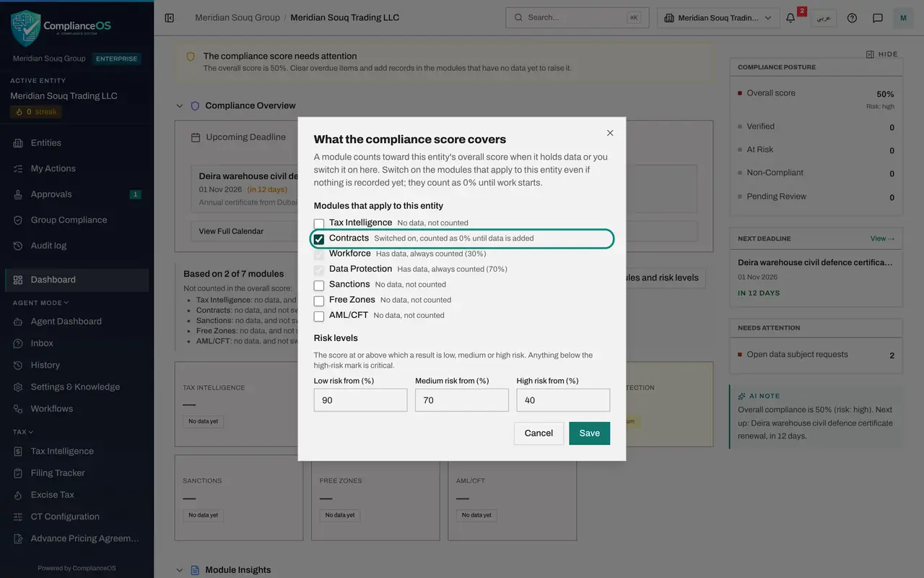Uncheck the Contracts module checkbox

pyautogui.click(x=319, y=239)
